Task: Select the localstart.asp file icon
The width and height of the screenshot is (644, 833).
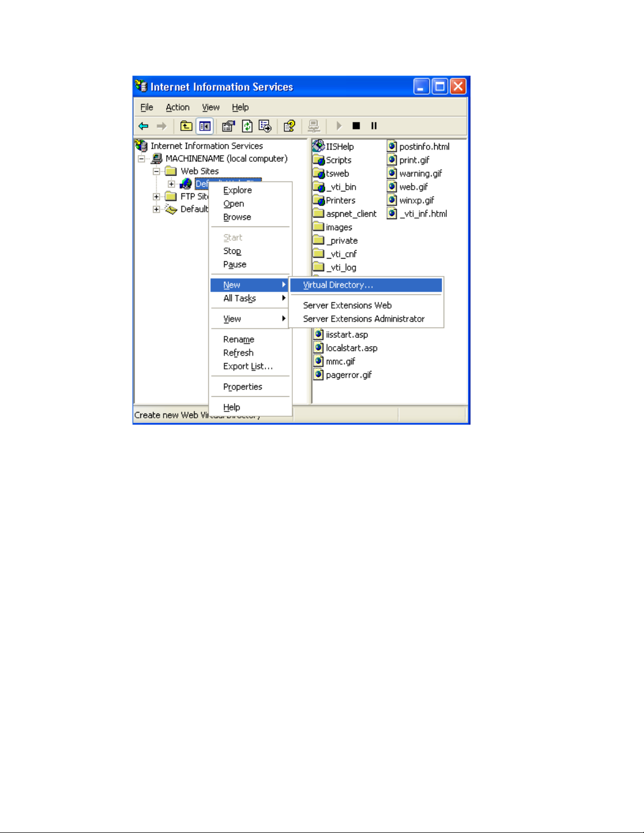Action: click(318, 347)
